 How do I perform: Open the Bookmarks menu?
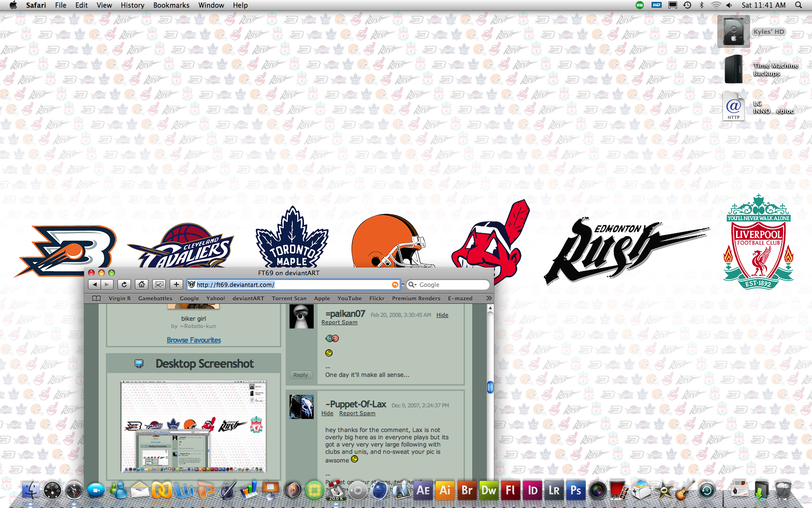coord(171,5)
